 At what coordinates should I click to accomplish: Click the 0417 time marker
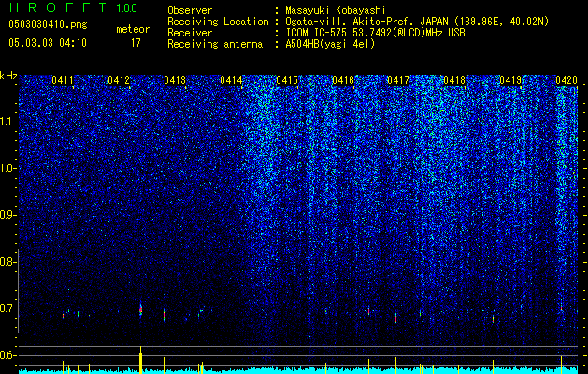point(398,80)
